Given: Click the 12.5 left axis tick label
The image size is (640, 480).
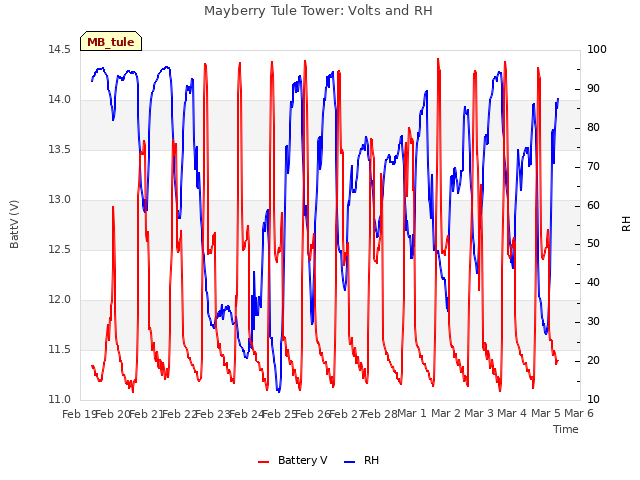Looking at the screenshot, I should [x=59, y=249].
